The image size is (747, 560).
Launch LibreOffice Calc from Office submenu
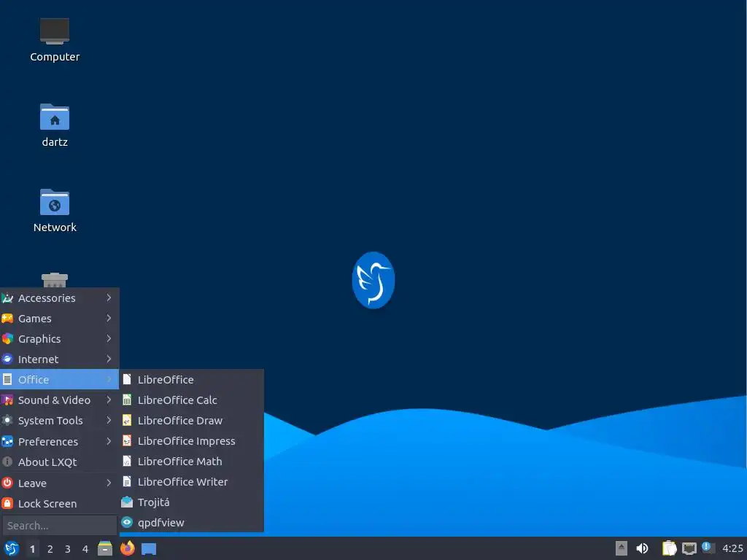[x=192, y=400]
